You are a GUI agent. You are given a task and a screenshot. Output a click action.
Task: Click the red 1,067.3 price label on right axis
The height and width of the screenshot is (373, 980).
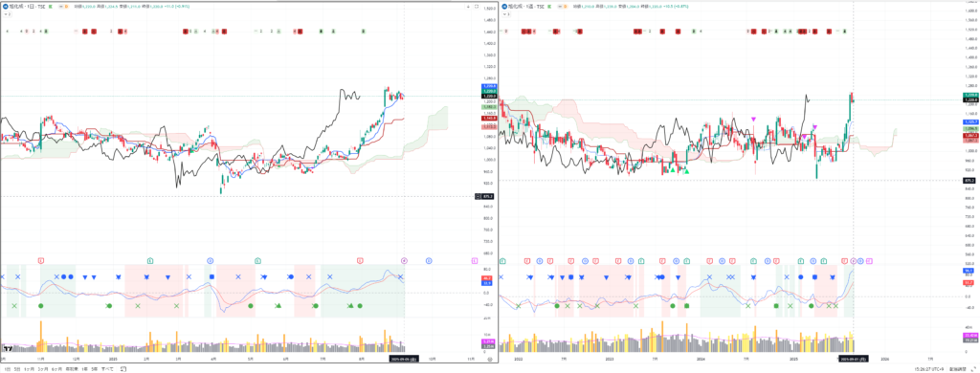[970, 136]
